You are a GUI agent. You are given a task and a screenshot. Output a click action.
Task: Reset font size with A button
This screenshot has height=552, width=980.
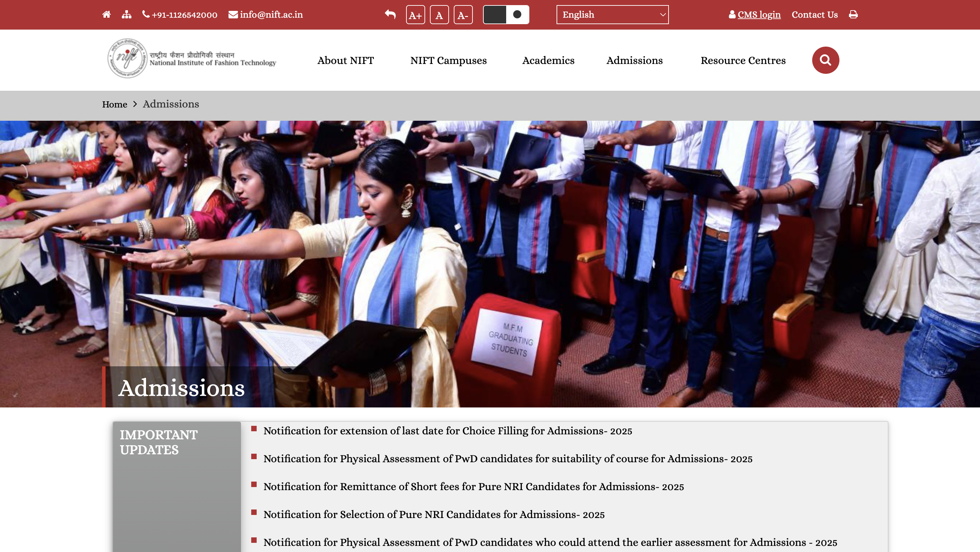[439, 15]
